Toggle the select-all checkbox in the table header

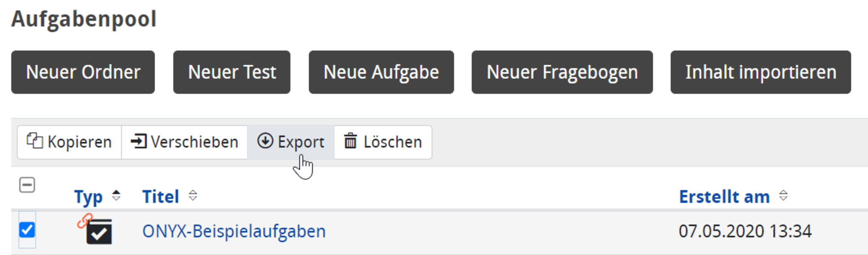point(27,185)
